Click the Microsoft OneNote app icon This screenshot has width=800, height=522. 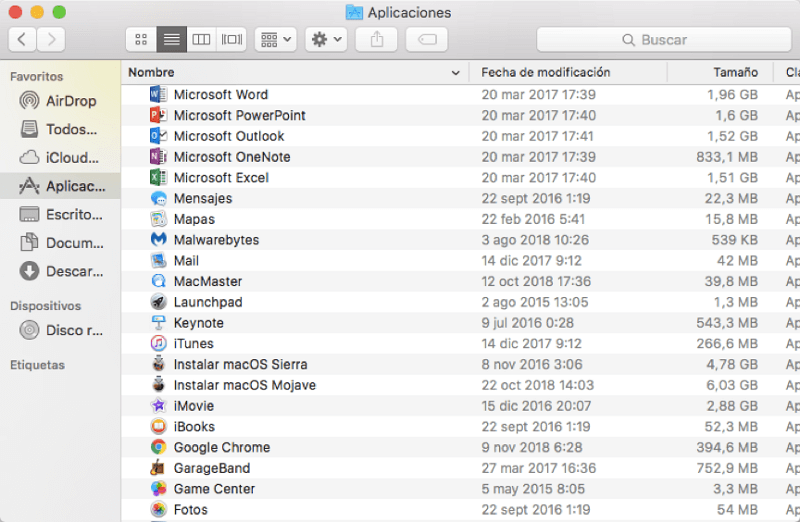click(x=158, y=157)
